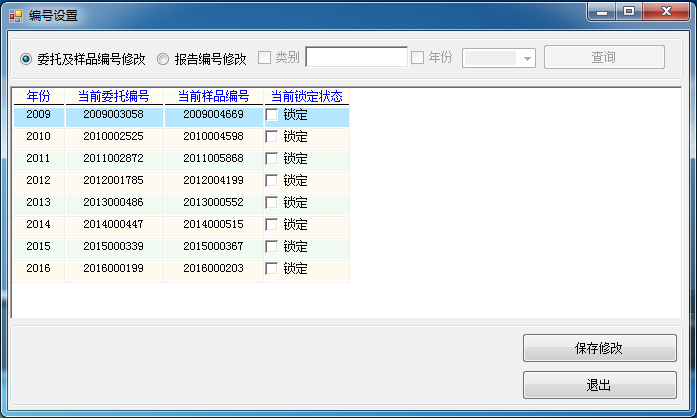
Task: Sort by the 年份 column header
Action: [38, 97]
